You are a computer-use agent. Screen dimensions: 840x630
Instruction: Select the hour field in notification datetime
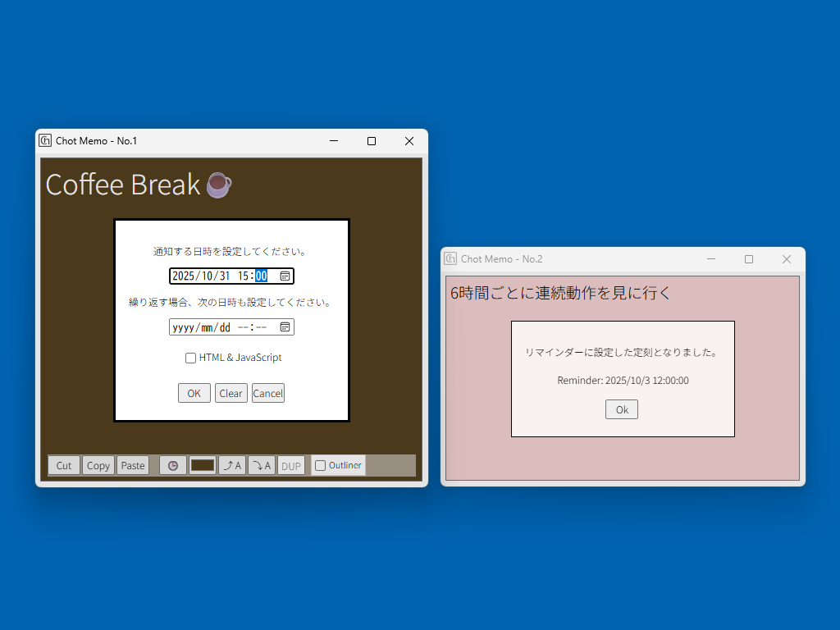[245, 276]
